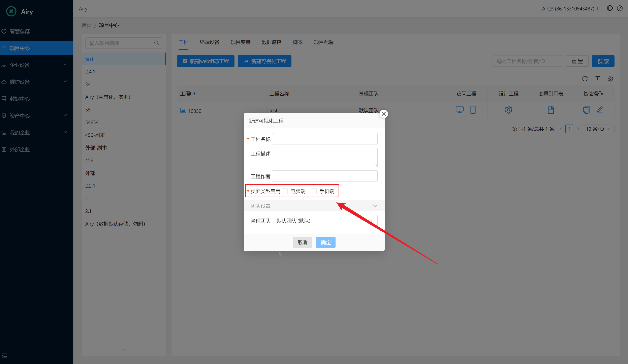Click the 首页 breadcrumb link

click(87, 25)
